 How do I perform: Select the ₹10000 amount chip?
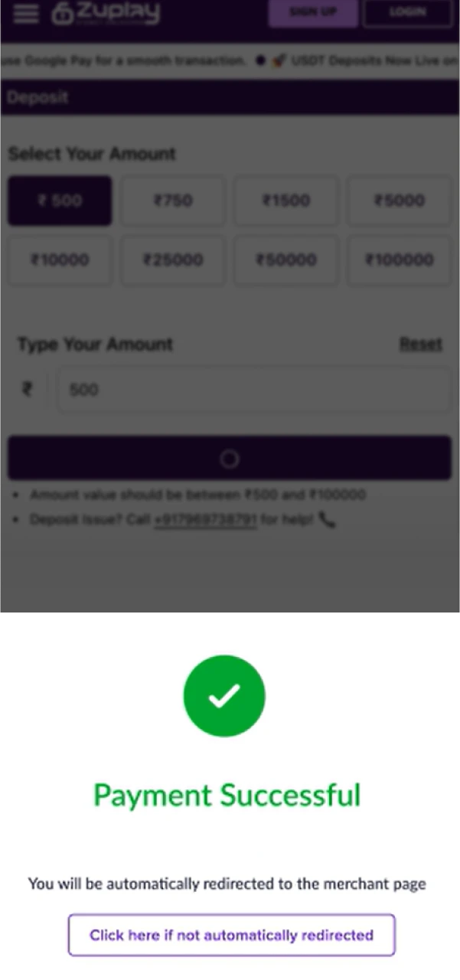pyautogui.click(x=59, y=260)
